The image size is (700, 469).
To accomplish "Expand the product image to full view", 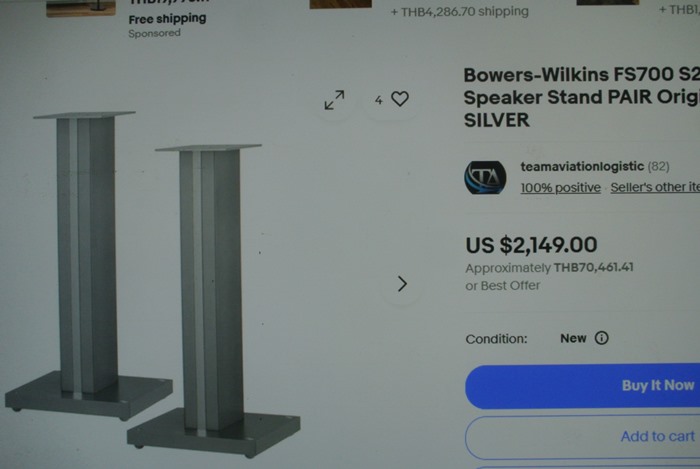I will [x=334, y=100].
